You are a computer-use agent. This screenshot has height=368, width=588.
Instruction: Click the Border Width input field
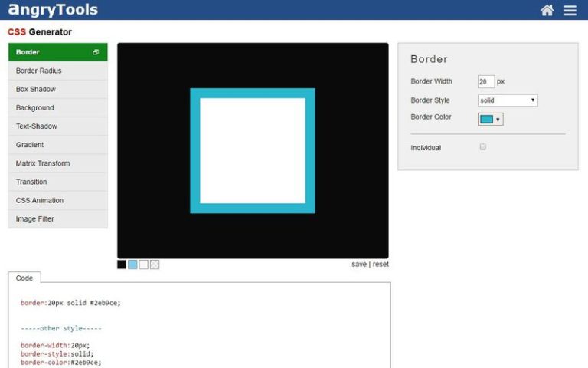(x=486, y=81)
